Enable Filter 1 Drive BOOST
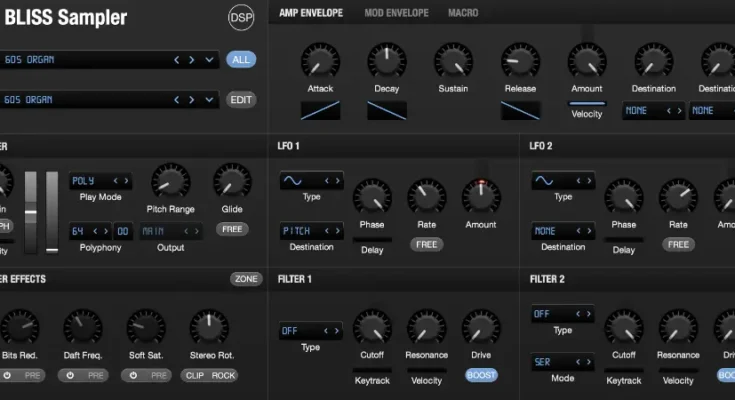The image size is (735, 400). pyautogui.click(x=481, y=376)
